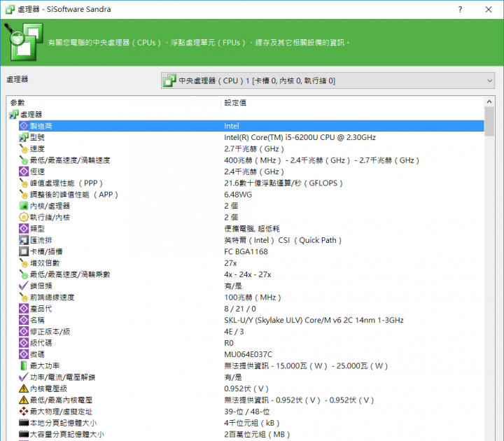
Task: Click the green battery icon beside 最大功率
Action: click(x=24, y=366)
